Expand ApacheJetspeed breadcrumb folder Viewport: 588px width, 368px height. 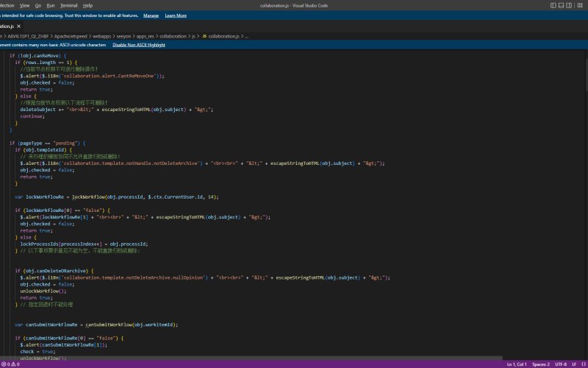(x=71, y=36)
